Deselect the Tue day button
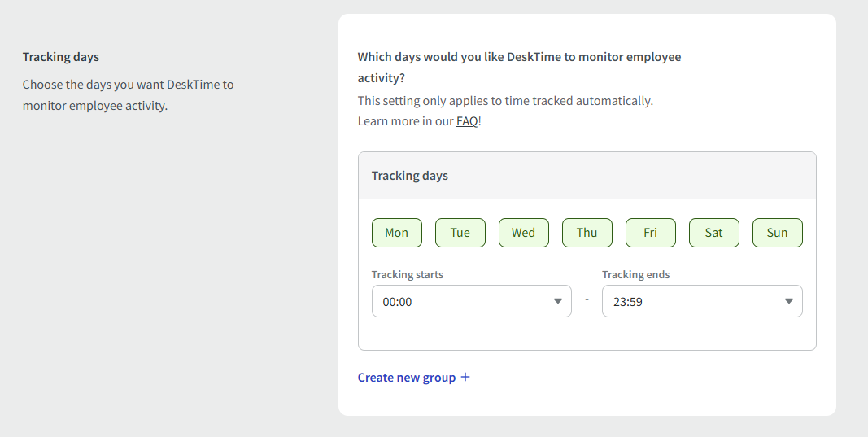 (x=460, y=233)
